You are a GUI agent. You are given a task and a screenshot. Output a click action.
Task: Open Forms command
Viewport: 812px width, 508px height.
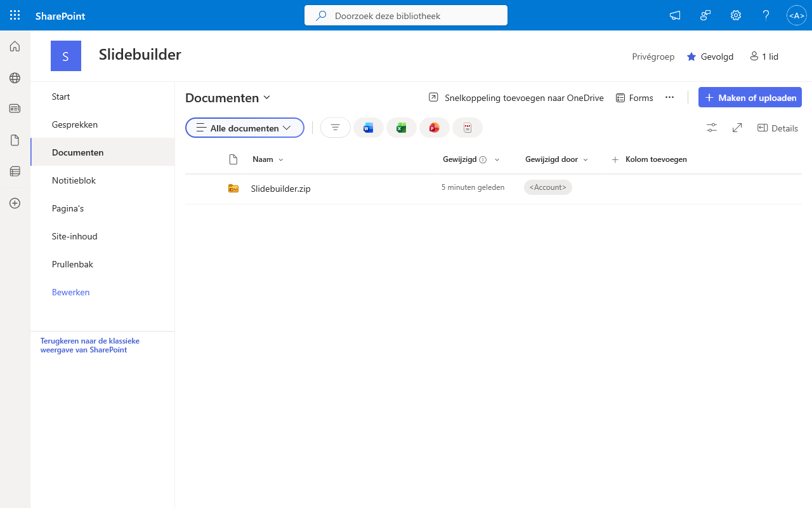click(x=634, y=98)
